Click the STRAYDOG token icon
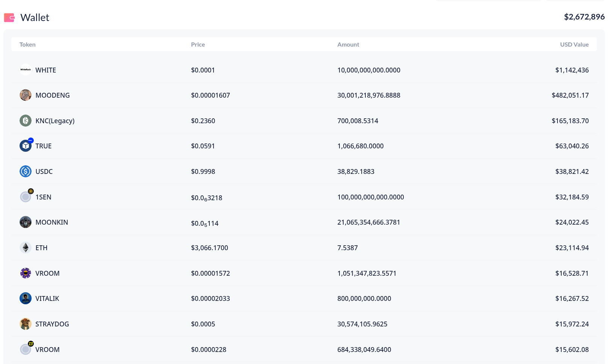This screenshot has height=364, width=609. tap(25, 324)
